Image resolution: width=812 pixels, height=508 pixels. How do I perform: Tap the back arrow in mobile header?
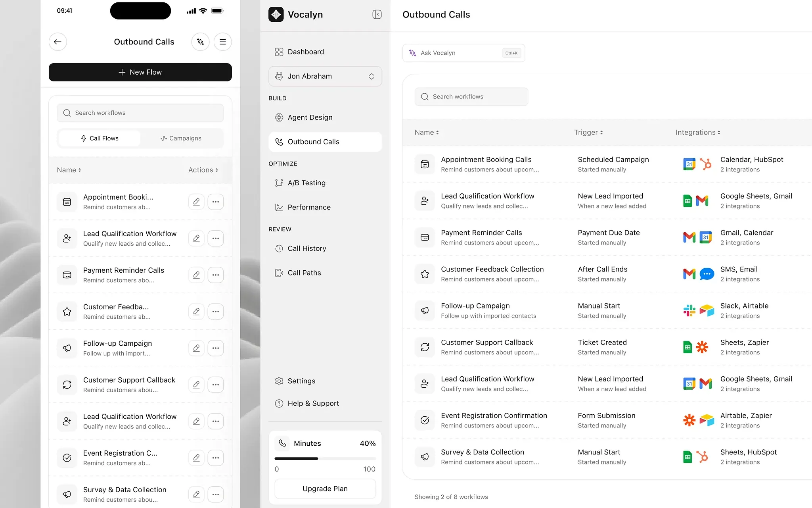click(x=58, y=42)
